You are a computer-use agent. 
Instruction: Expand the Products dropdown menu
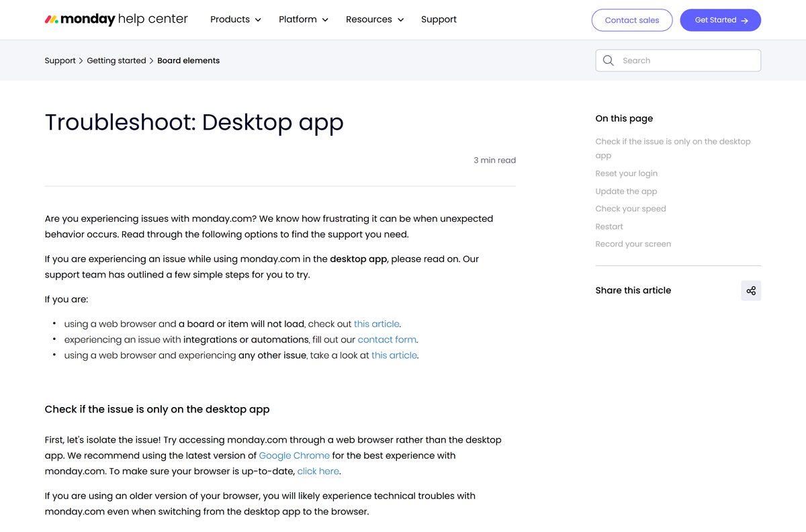point(236,19)
